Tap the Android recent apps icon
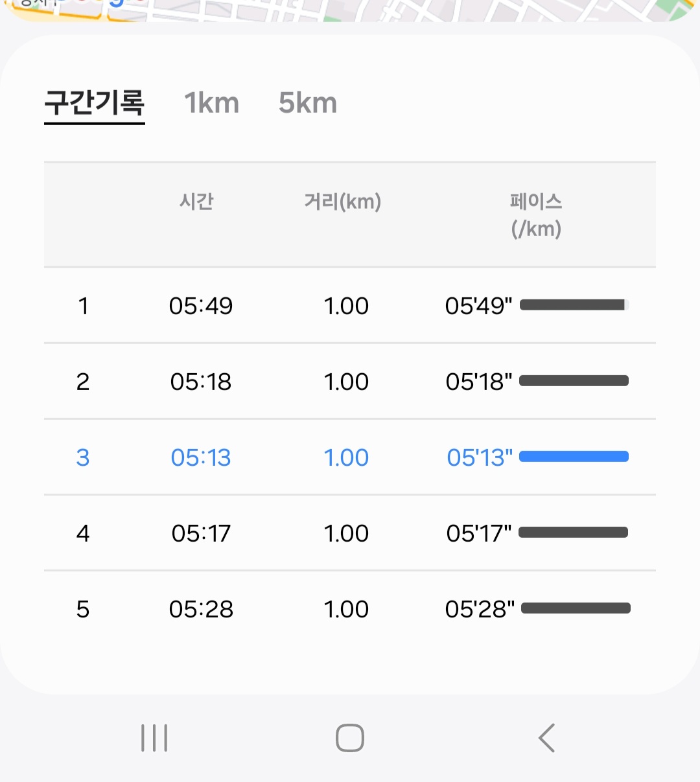 tap(154, 738)
